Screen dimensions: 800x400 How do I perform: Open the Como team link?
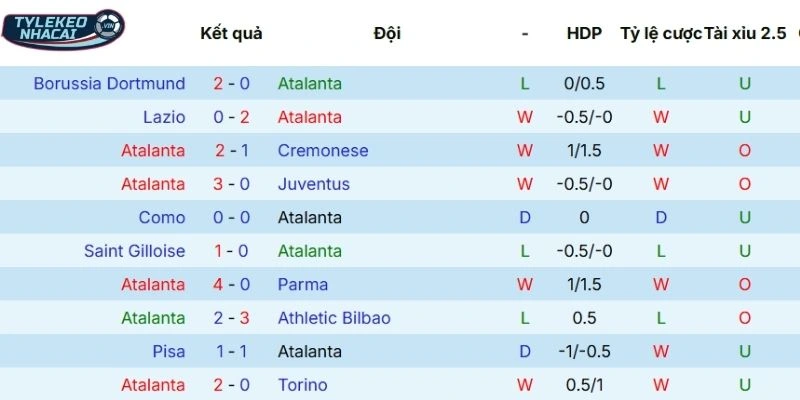coord(162,218)
